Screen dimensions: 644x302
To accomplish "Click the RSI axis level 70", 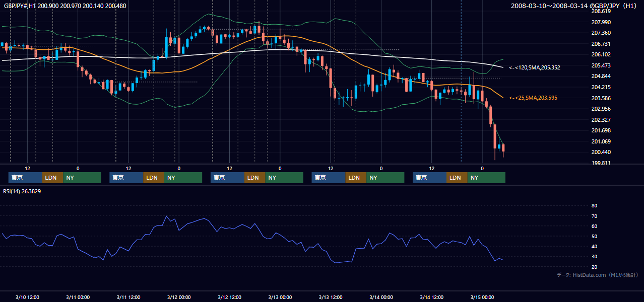I will coord(594,216).
